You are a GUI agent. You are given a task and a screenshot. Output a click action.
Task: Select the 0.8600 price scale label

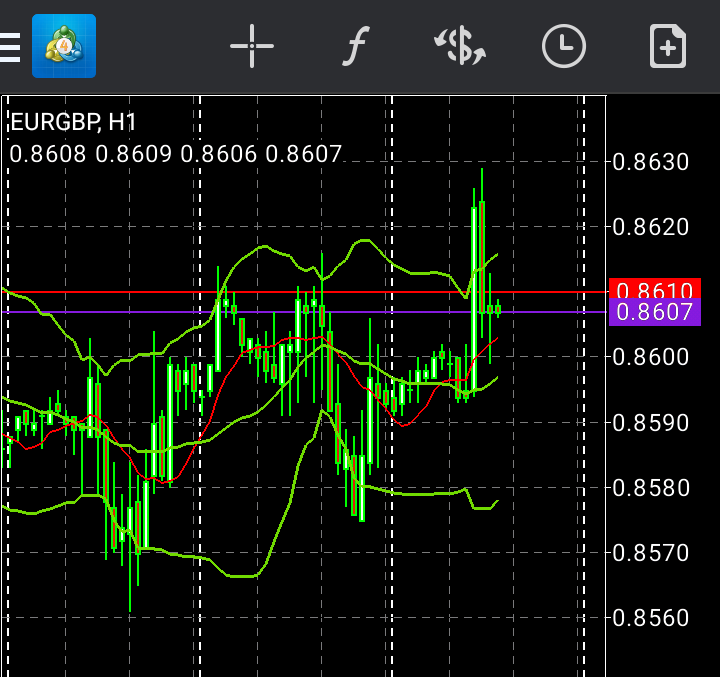click(651, 357)
